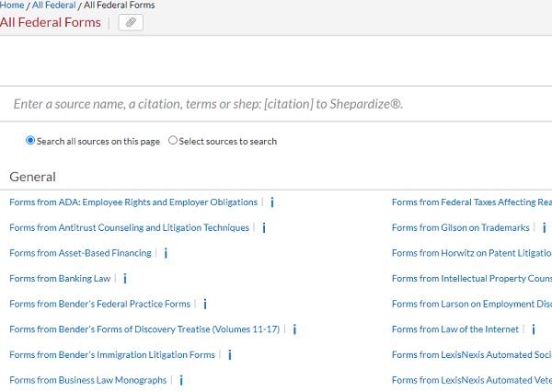View info for Forms from Business Law Monographs
The image size is (552, 392).
[181, 380]
